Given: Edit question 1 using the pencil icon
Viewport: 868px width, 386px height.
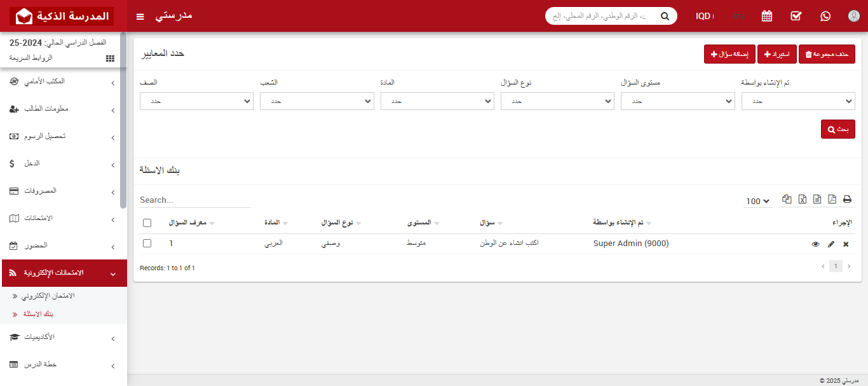Looking at the screenshot, I should coord(831,244).
